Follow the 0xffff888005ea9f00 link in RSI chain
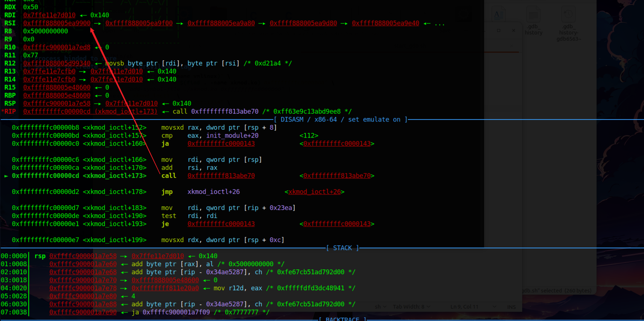The image size is (644, 321). click(x=139, y=23)
